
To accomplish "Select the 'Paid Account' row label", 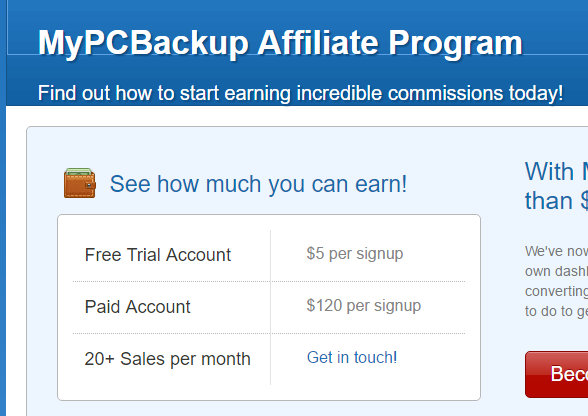I will [138, 307].
